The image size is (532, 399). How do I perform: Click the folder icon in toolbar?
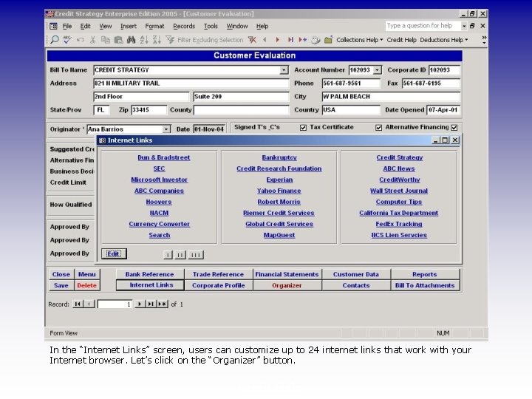[328, 40]
